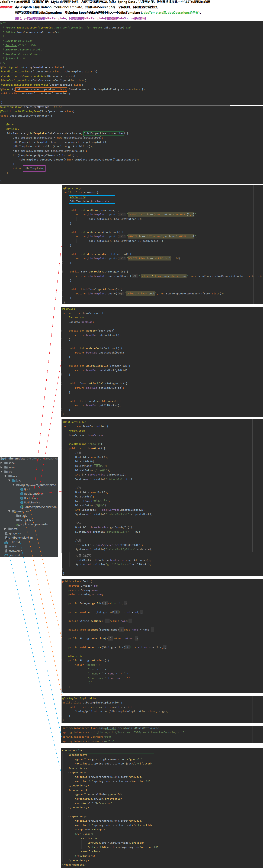This screenshot has height=868, width=263.
Task: Click the application.properties Spring leaf icon
Action: [18, 525]
